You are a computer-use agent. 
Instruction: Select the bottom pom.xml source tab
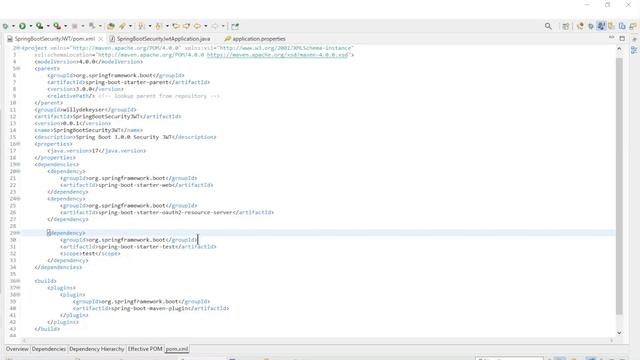click(x=177, y=349)
